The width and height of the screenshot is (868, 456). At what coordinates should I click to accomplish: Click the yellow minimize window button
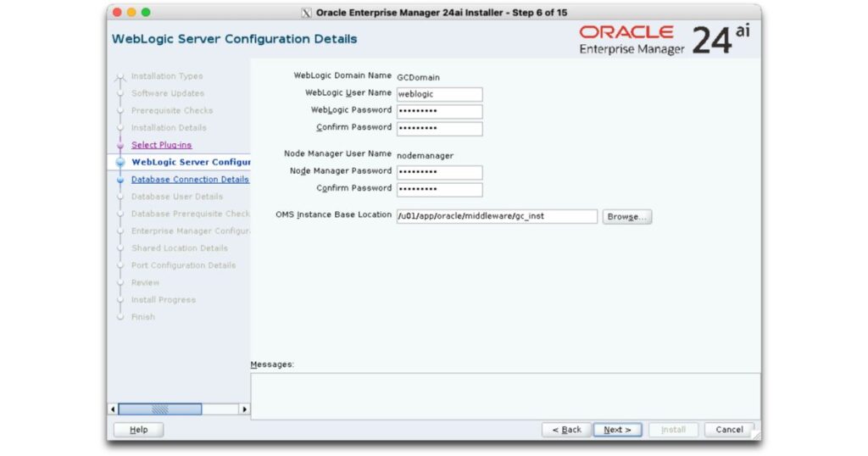[131, 12]
